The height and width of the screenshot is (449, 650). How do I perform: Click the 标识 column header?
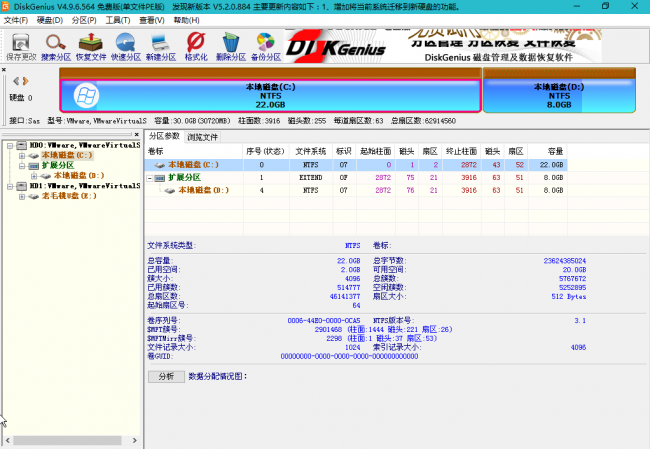(x=344, y=151)
